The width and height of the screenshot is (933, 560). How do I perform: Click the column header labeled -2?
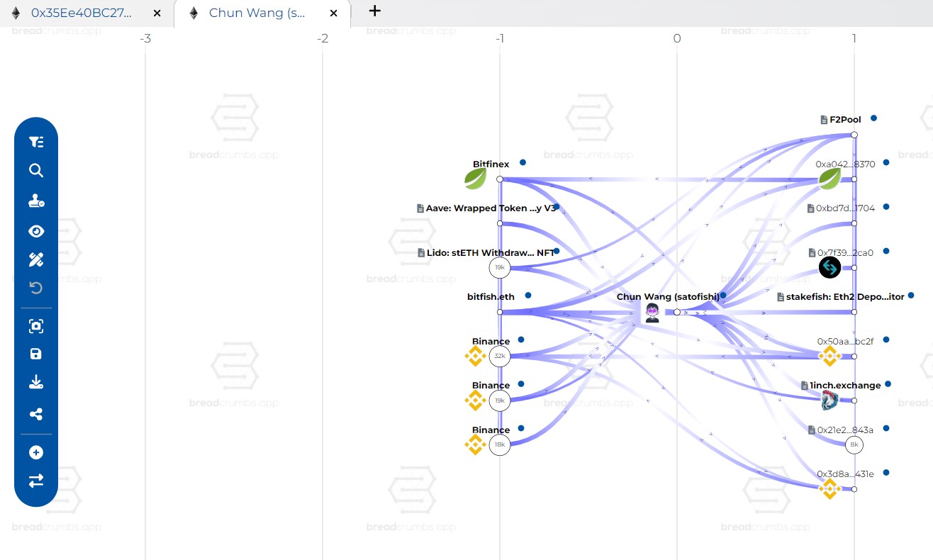(x=323, y=38)
